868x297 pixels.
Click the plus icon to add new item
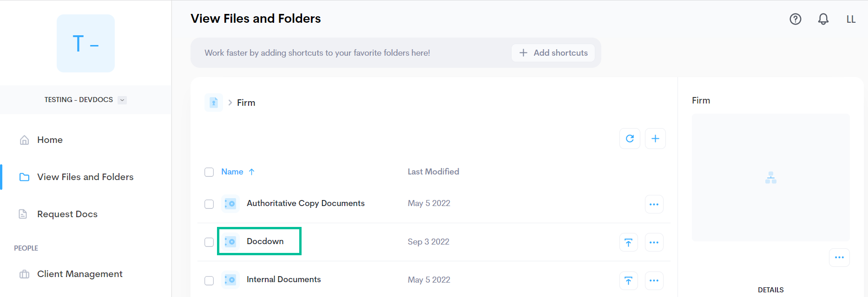[x=655, y=139]
